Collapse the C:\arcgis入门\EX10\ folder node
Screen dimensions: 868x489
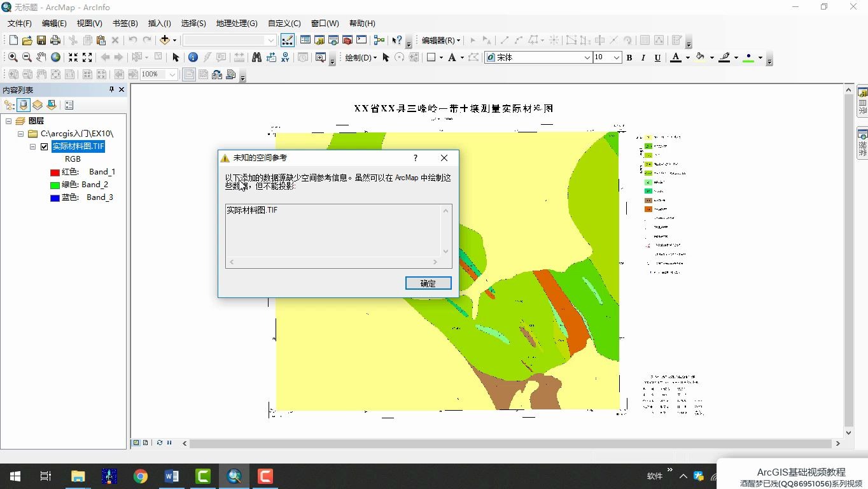click(x=20, y=134)
